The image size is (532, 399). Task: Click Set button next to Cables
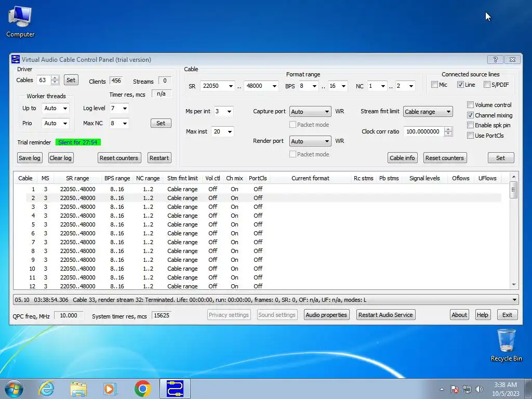coord(71,80)
